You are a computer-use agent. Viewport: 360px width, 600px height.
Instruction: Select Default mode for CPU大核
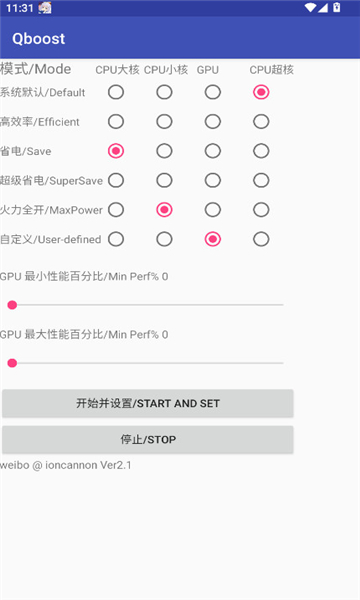116,92
